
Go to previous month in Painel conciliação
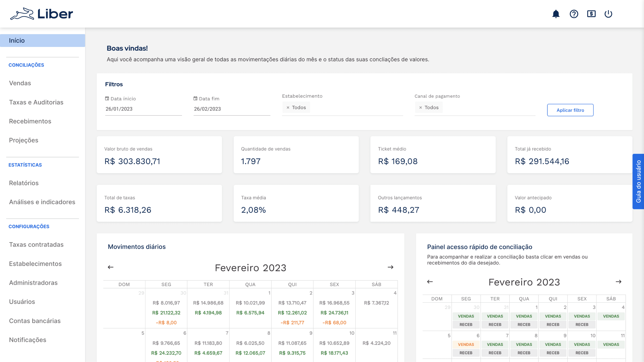pos(430,282)
